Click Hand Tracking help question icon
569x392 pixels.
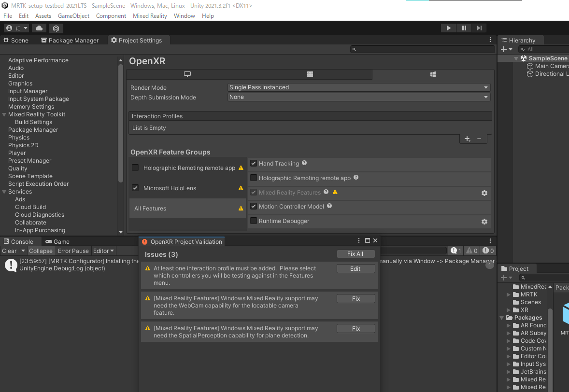tap(304, 163)
